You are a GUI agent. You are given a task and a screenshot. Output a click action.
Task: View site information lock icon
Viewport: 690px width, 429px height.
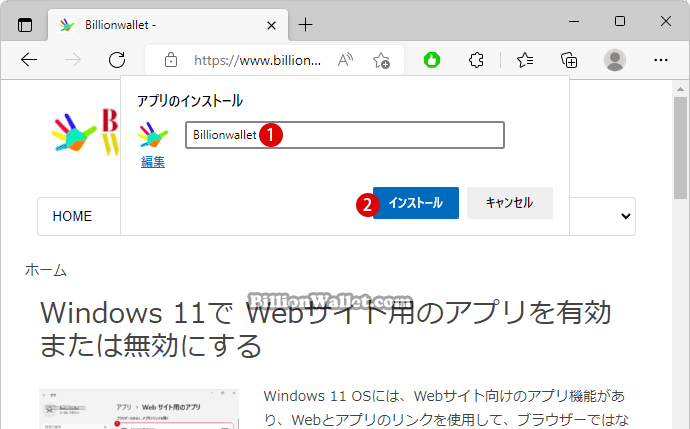pyautogui.click(x=171, y=60)
